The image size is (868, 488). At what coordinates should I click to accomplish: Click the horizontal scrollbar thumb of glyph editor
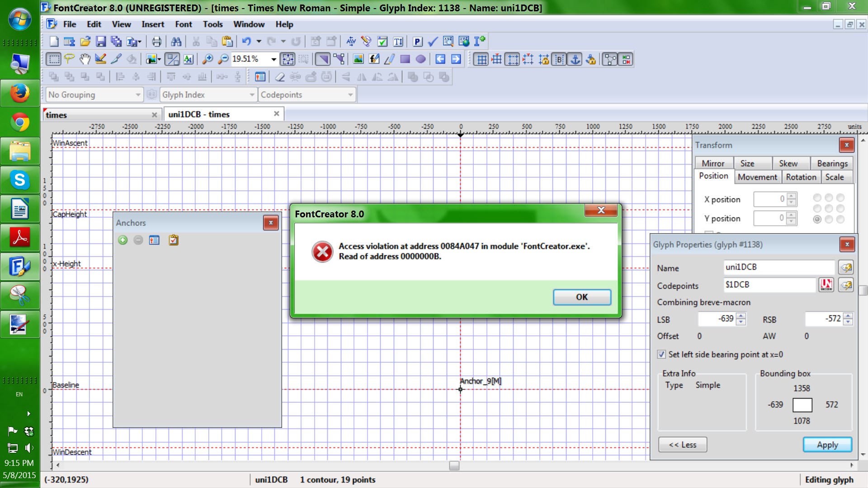tap(454, 465)
